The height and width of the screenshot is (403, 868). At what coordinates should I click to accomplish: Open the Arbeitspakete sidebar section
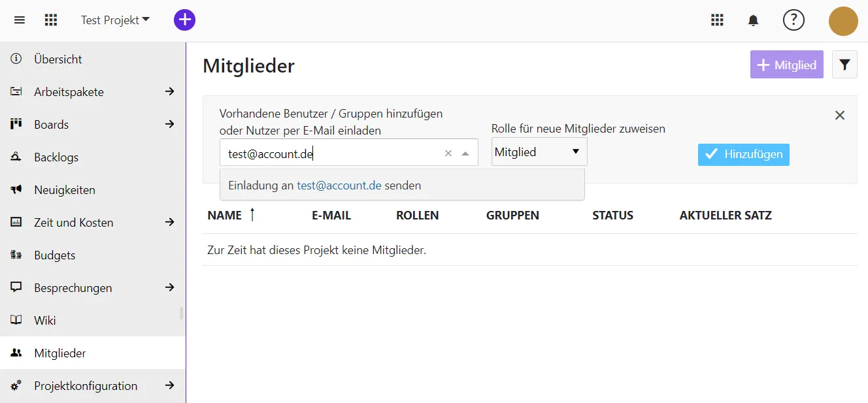(69, 91)
